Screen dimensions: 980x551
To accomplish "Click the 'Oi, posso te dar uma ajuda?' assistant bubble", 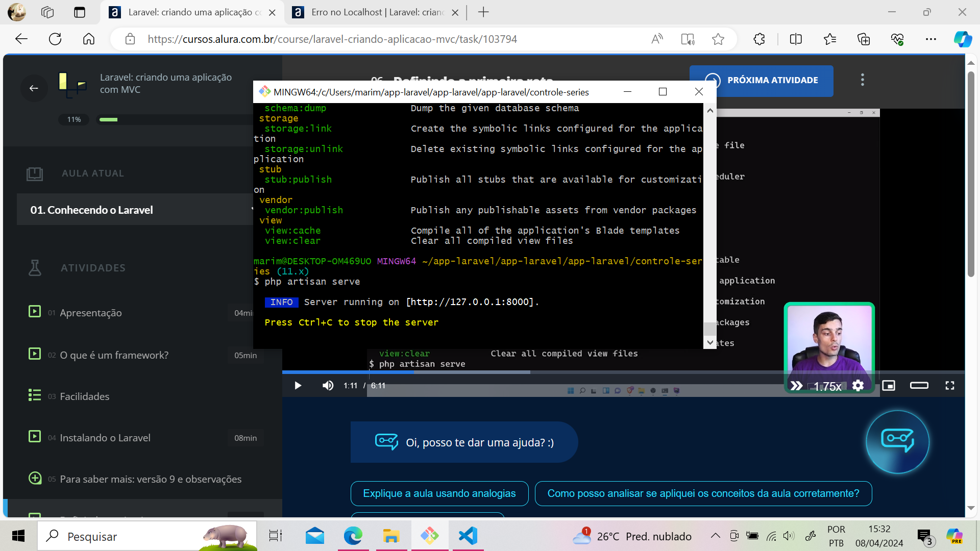I will coord(464,442).
